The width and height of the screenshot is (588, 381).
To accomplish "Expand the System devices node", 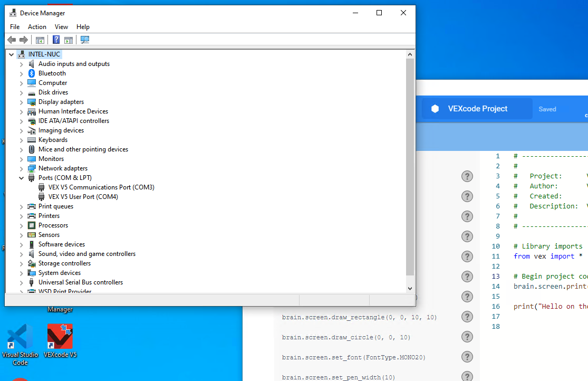I will coord(22,273).
